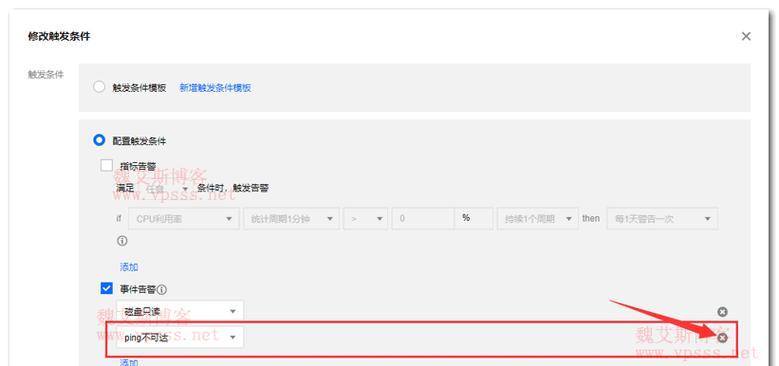This screenshot has width=779, height=366.
Task: Click 添加 under the metric alarm rule
Action: point(129,267)
